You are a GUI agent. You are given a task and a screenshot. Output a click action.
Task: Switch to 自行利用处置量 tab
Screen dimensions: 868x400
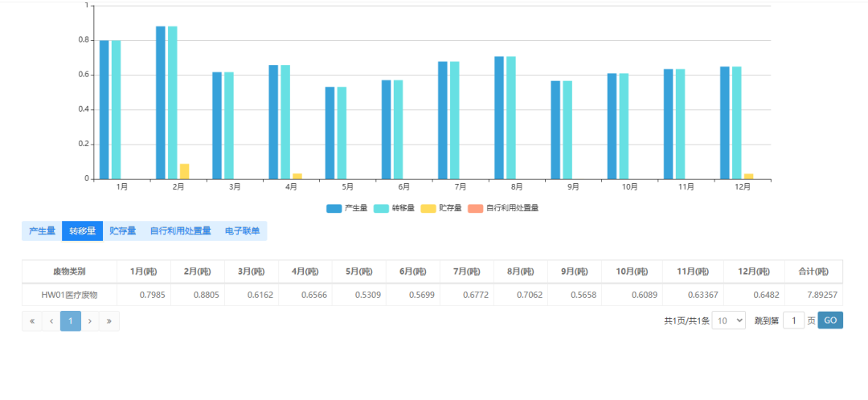coord(181,231)
